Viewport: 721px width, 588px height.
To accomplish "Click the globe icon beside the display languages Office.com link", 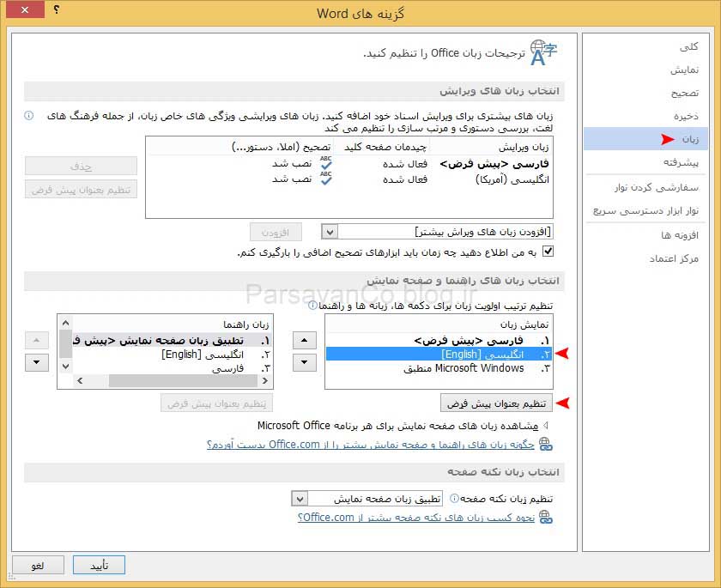I will (545, 444).
